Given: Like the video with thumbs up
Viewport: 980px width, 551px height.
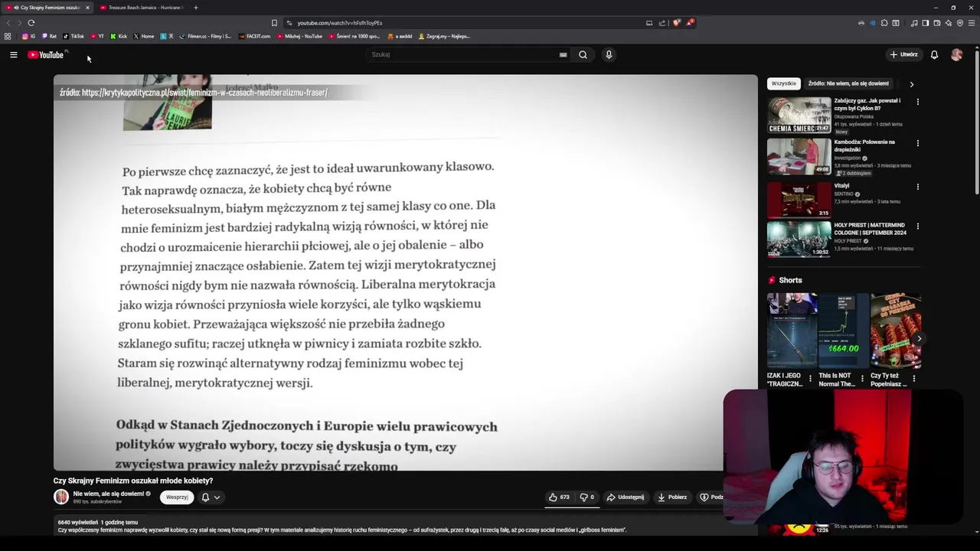Looking at the screenshot, I should [x=559, y=497].
